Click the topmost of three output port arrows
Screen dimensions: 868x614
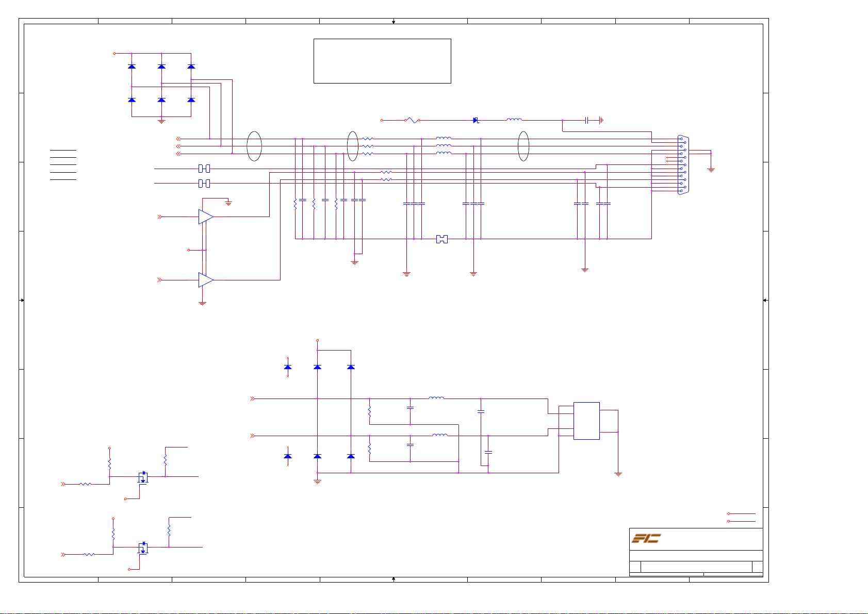178,139
